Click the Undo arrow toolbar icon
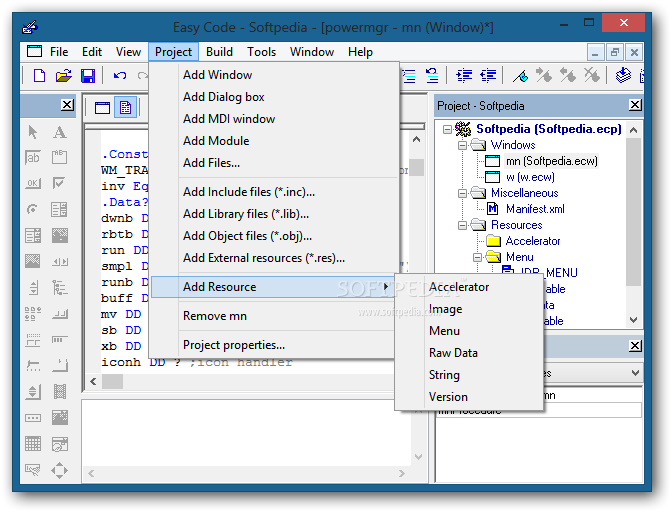The height and width of the screenshot is (512, 672). coord(120,76)
